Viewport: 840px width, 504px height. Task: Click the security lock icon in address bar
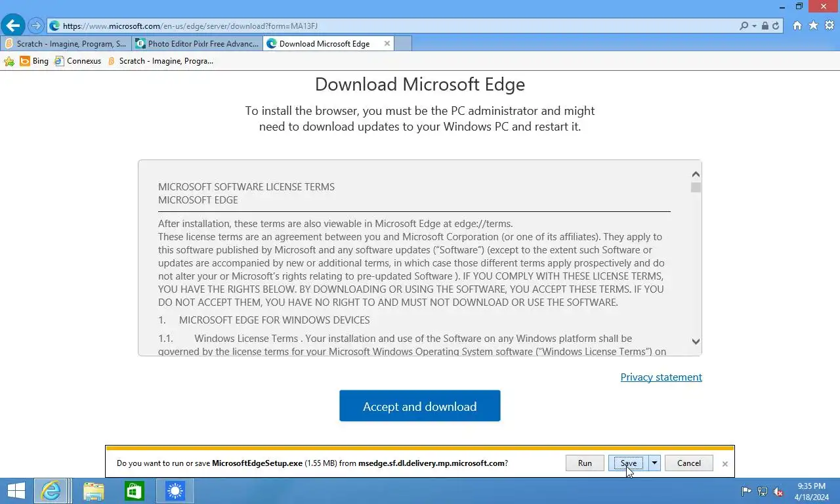click(765, 26)
